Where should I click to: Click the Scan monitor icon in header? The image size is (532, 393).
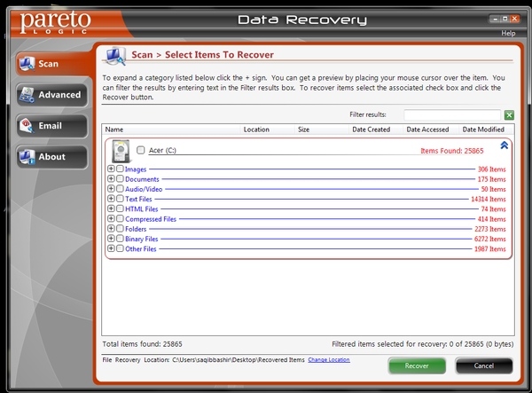[x=115, y=56]
